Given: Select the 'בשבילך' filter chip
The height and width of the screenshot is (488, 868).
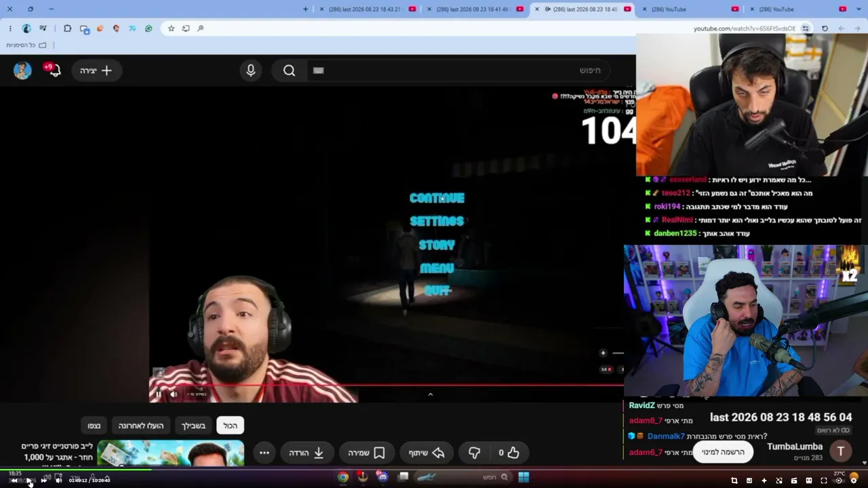Looking at the screenshot, I should (193, 426).
